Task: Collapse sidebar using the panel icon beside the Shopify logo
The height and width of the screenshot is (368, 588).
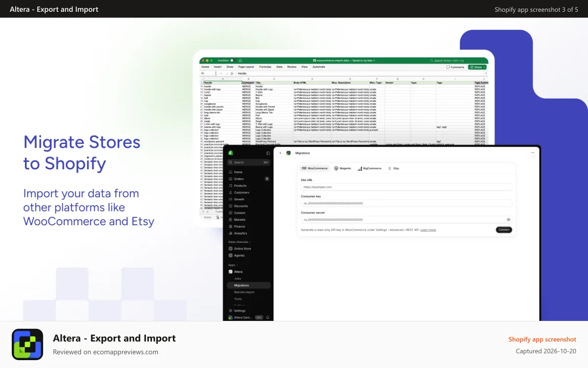Action: [268, 154]
